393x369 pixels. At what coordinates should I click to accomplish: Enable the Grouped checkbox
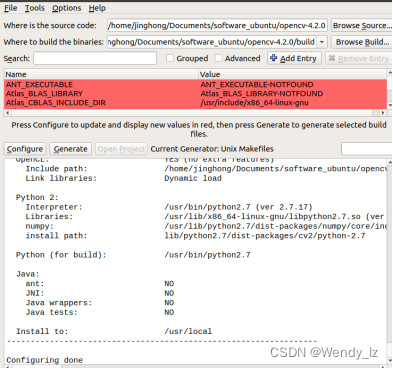coord(170,58)
